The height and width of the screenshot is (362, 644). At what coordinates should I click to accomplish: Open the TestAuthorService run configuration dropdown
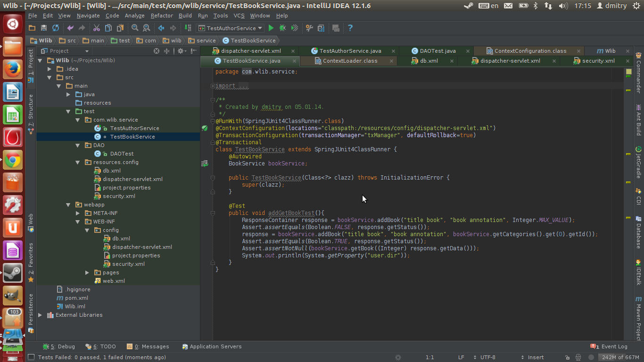click(x=231, y=28)
